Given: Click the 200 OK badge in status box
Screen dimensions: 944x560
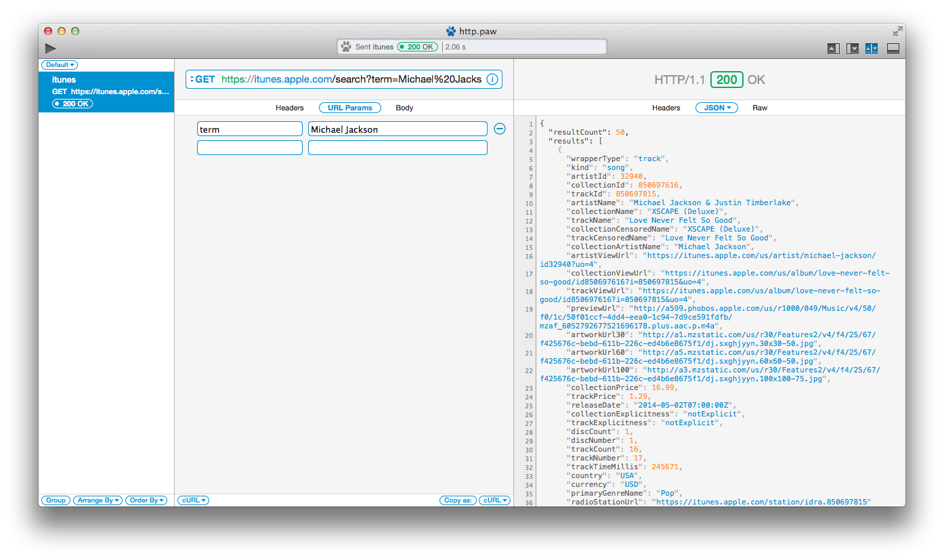Looking at the screenshot, I should (418, 47).
